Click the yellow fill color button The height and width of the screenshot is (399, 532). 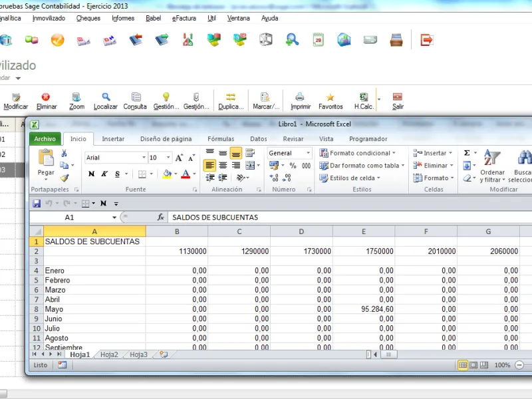point(167,174)
